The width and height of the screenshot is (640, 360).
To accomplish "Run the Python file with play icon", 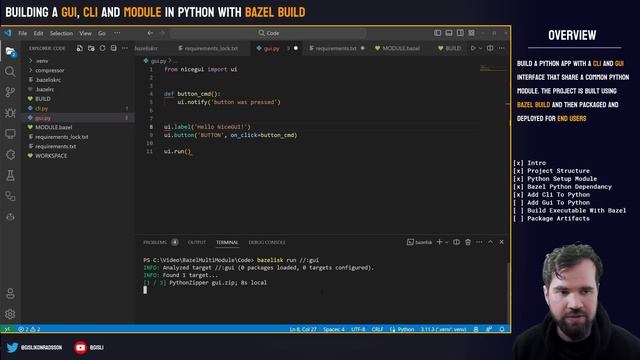I will (473, 48).
